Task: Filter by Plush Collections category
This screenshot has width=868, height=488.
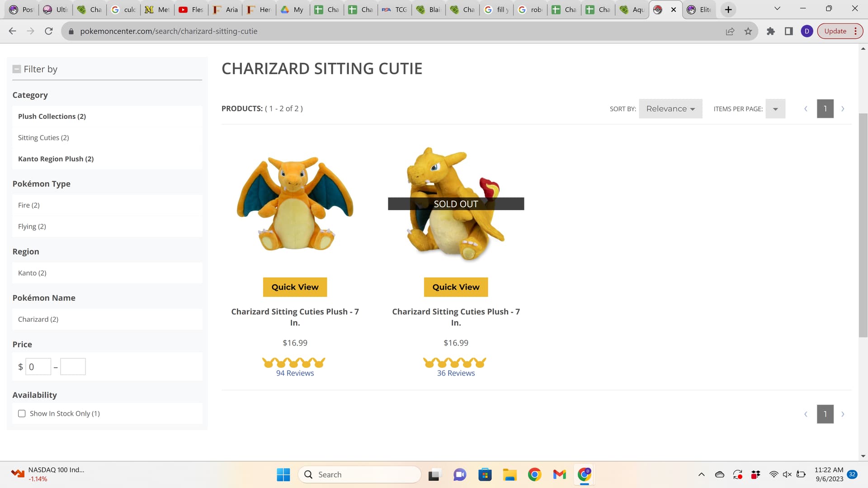Action: pos(52,117)
